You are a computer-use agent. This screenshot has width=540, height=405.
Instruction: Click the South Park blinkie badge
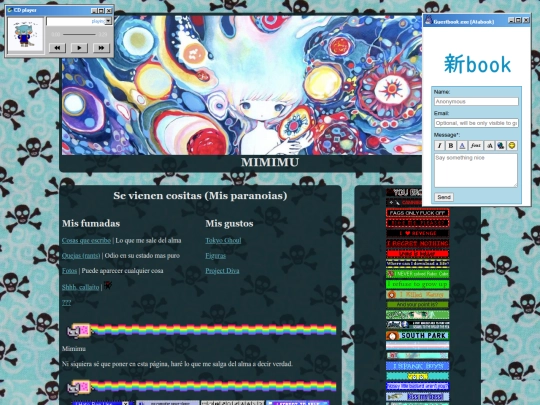coord(417,335)
